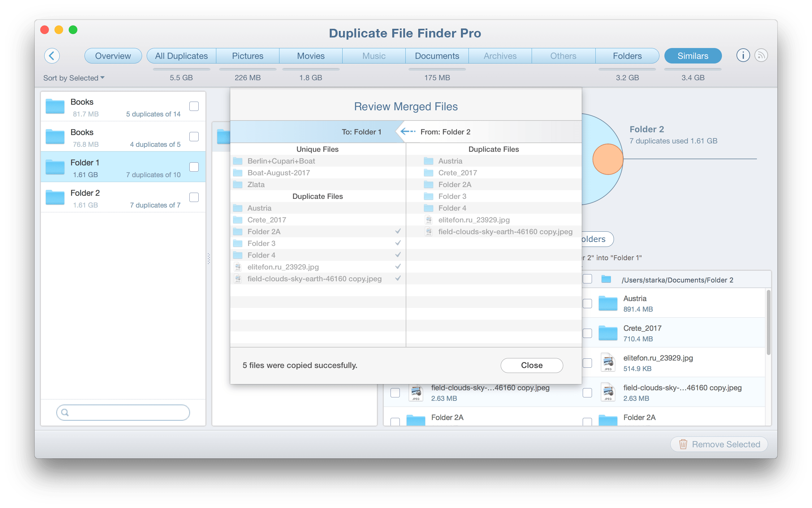This screenshot has width=812, height=508.
Task: Switch to the Folders tab
Action: point(627,56)
